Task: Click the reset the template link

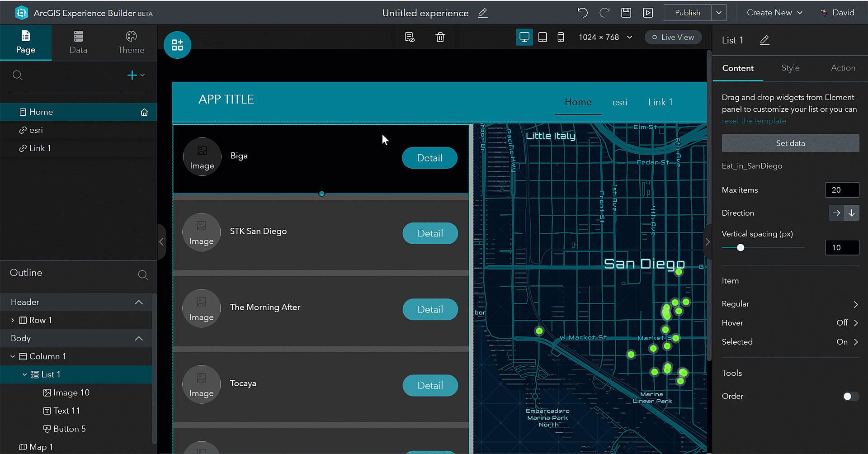Action: pos(754,121)
